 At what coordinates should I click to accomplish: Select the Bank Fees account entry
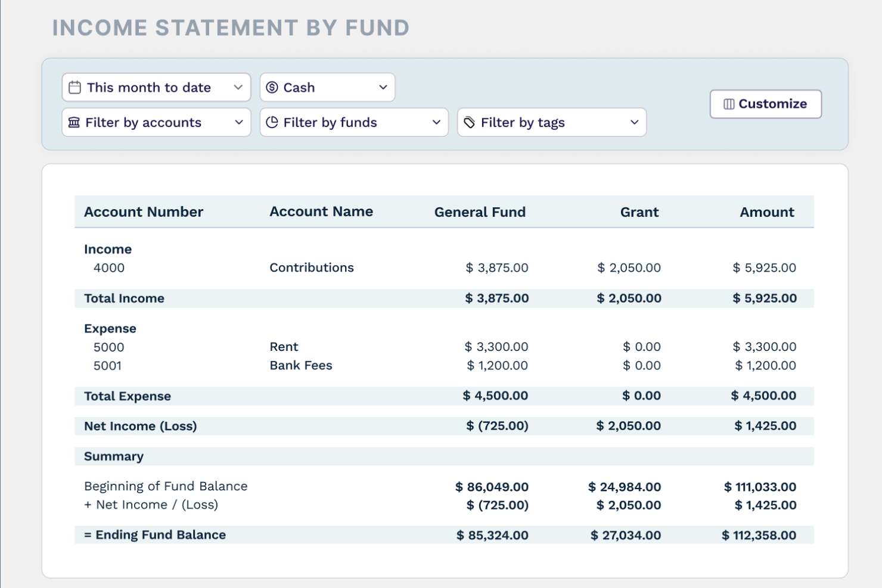coord(301,365)
